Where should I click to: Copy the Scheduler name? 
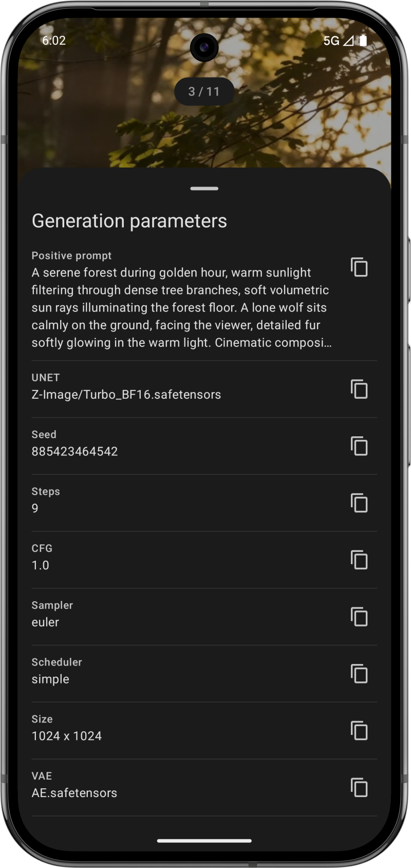click(x=359, y=674)
